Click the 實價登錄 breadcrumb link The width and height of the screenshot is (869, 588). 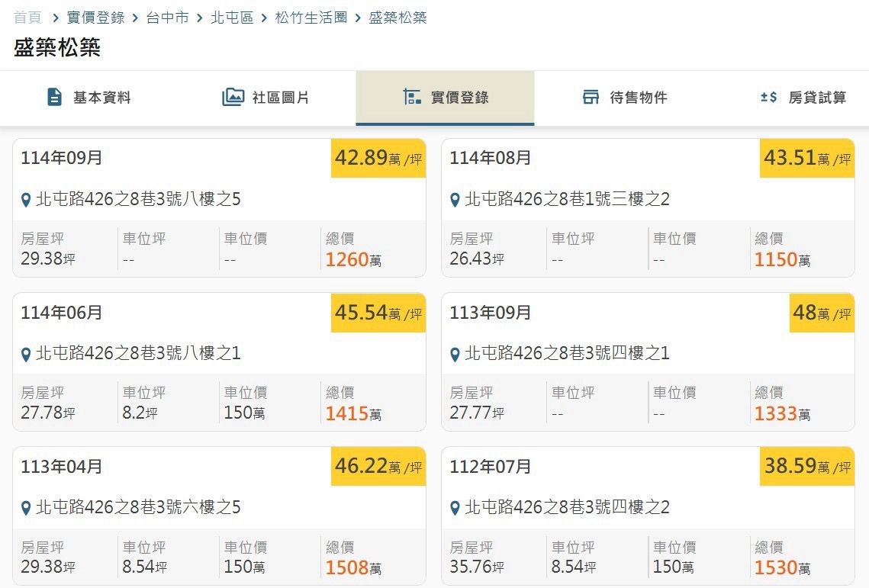tap(95, 18)
